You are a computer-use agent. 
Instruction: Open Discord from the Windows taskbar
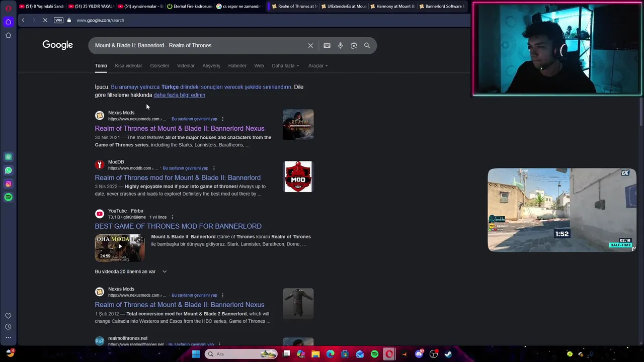(x=419, y=354)
